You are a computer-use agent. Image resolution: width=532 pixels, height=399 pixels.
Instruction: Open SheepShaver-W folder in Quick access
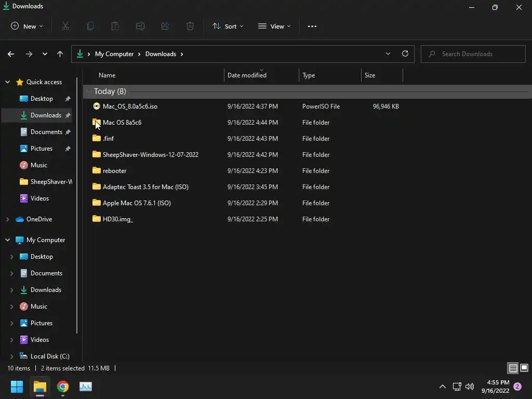[x=51, y=182]
